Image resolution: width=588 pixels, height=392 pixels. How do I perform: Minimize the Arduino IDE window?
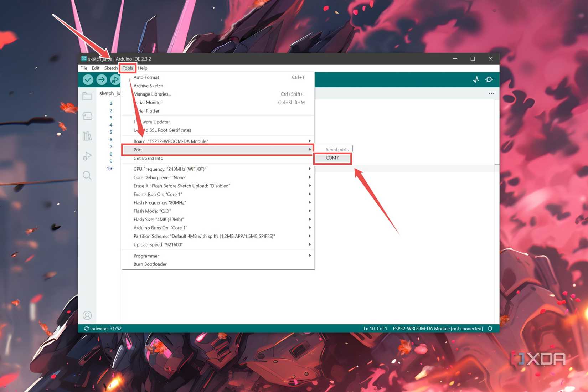pyautogui.click(x=455, y=59)
